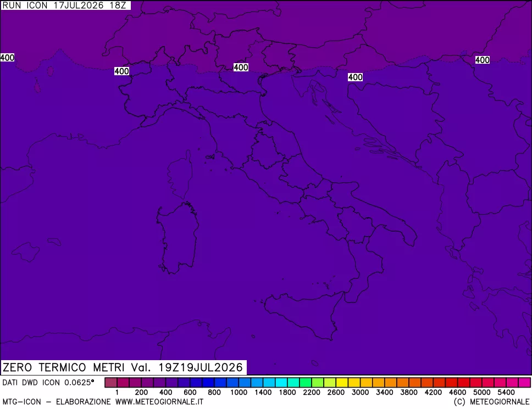Image resolution: width=532 pixels, height=409 pixels.
Task: Click the legend value "4200"
Action: pyautogui.click(x=433, y=393)
